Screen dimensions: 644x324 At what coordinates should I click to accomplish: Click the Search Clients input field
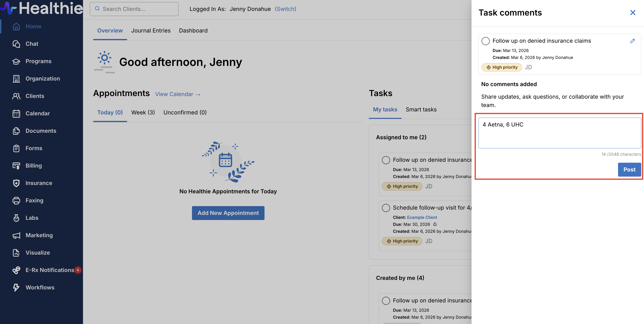[134, 9]
